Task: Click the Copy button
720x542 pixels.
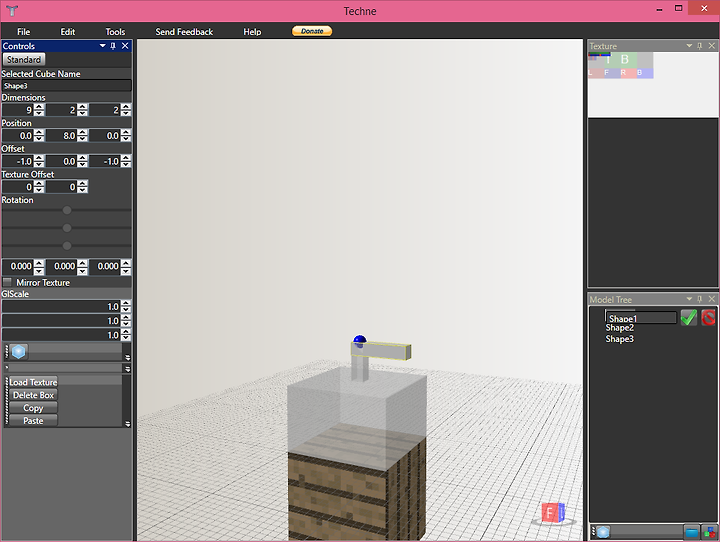Action: 33,408
